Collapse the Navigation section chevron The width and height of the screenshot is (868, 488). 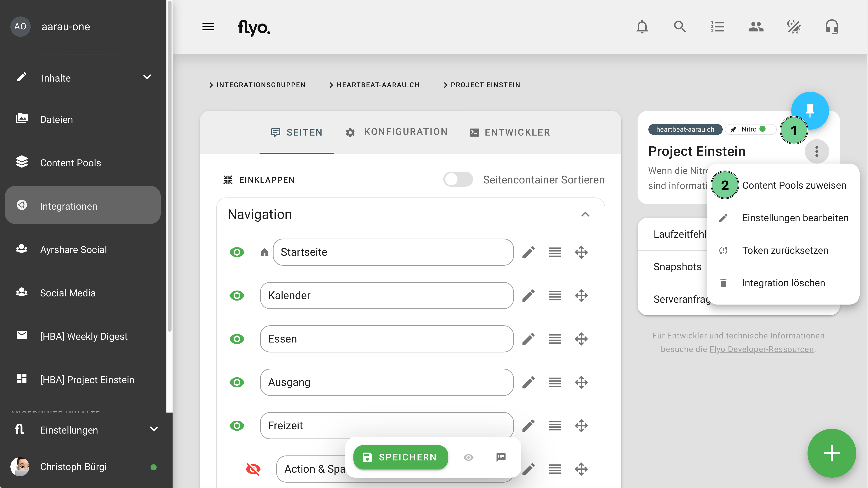[x=585, y=214]
